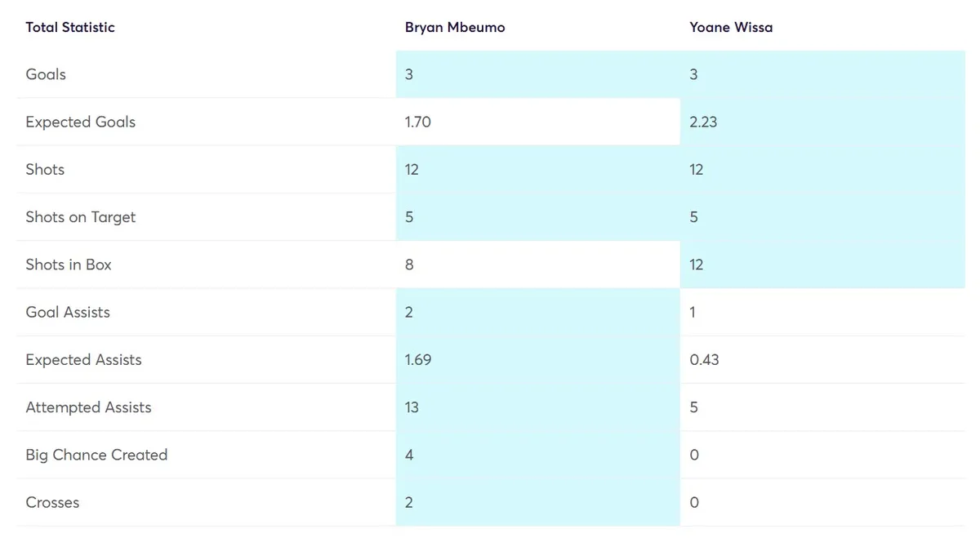This screenshot has height=538, width=980.
Task: Click Mbeumo's Shots in Box value 8
Action: coord(409,265)
